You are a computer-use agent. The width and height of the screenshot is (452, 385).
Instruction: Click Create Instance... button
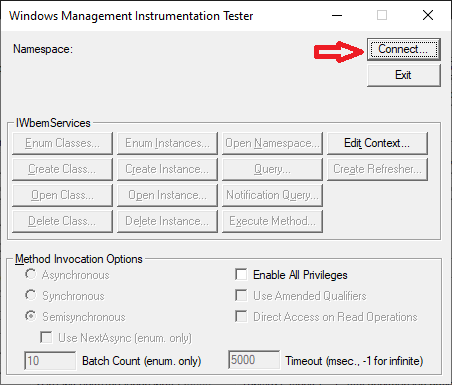coord(167,169)
